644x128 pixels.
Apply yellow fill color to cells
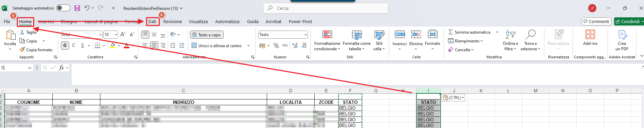pos(113,45)
